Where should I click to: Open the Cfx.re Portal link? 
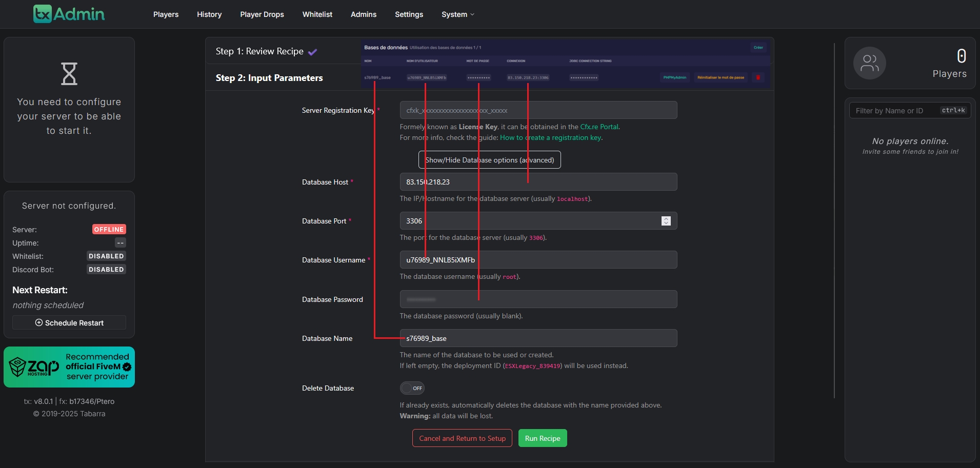(x=599, y=127)
